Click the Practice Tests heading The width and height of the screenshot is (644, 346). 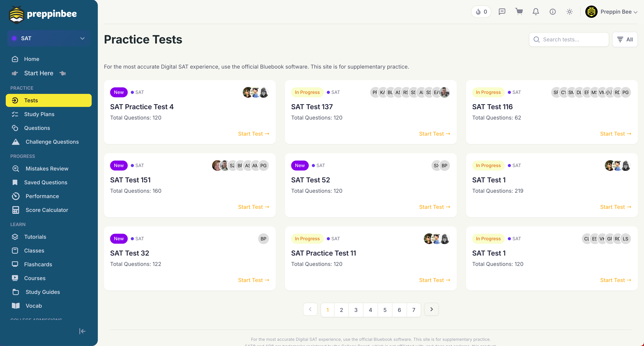[143, 39]
